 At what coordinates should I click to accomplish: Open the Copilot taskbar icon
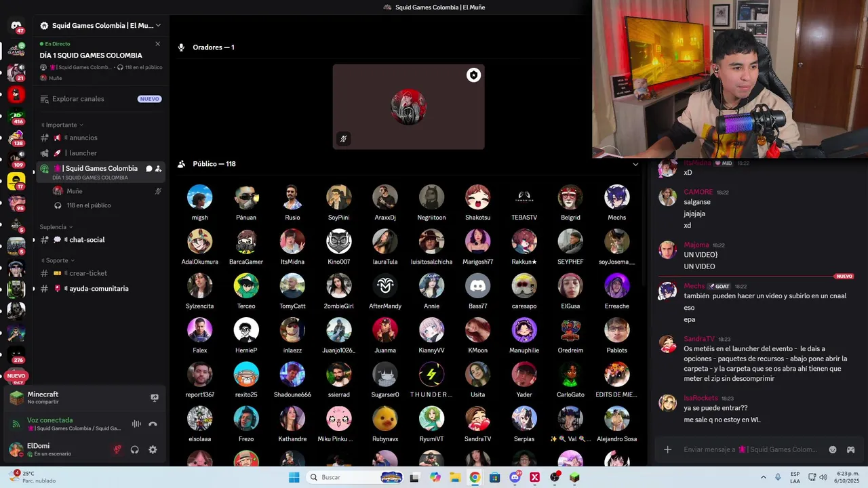[435, 477]
